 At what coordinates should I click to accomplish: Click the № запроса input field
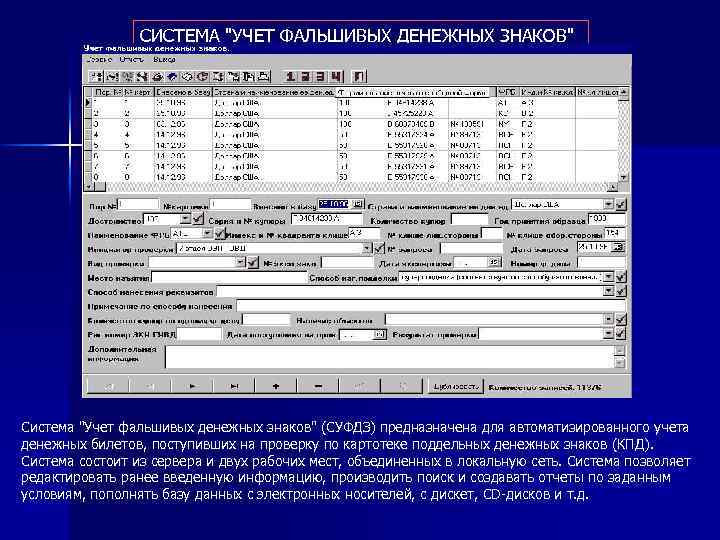pyautogui.click(x=472, y=248)
